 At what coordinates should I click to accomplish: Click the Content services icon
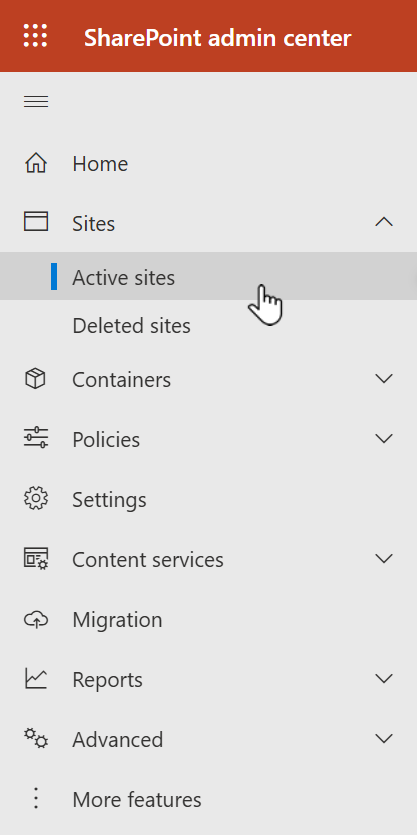(x=36, y=559)
